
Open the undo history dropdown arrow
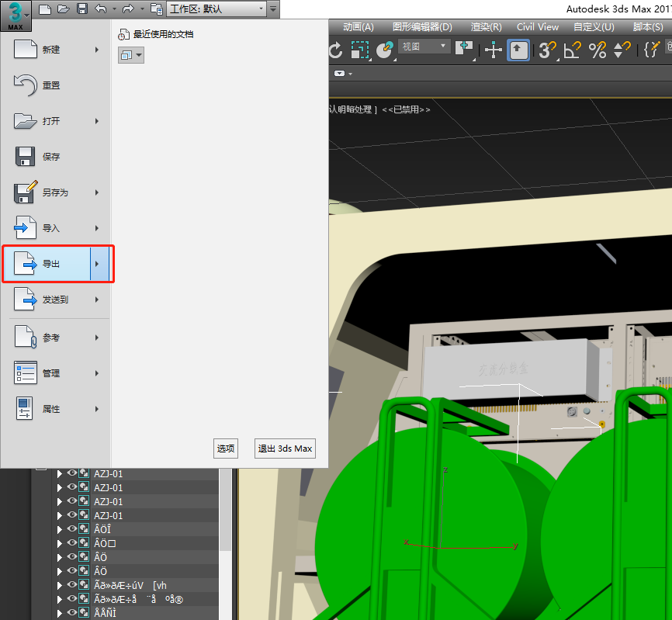[114, 9]
